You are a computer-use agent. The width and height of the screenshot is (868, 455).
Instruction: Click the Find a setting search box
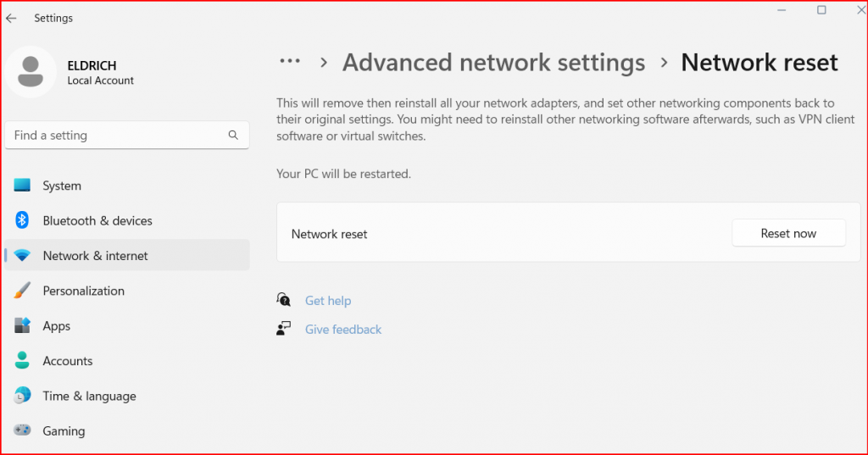(x=127, y=135)
